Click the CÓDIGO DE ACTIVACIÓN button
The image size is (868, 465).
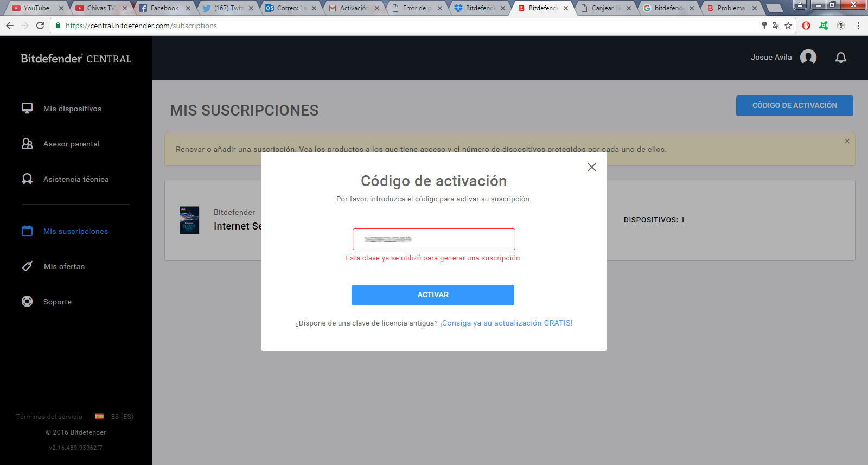click(x=795, y=106)
